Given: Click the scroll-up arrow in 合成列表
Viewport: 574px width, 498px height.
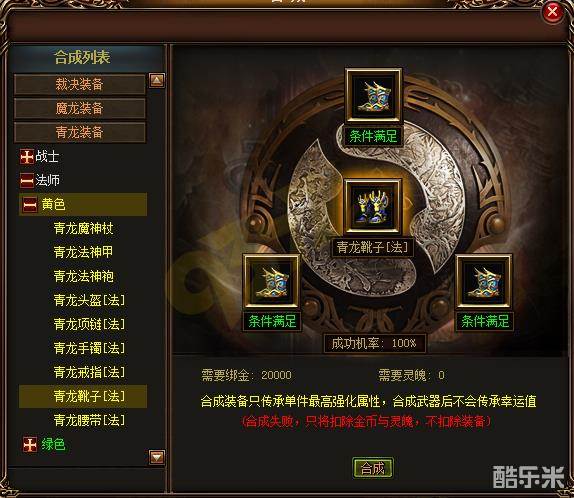Looking at the screenshot, I should (x=157, y=80).
